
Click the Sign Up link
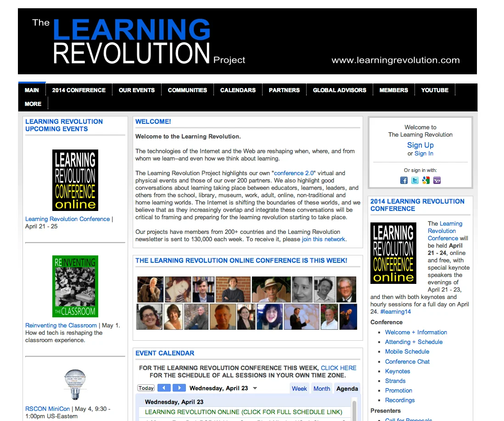[x=420, y=145]
